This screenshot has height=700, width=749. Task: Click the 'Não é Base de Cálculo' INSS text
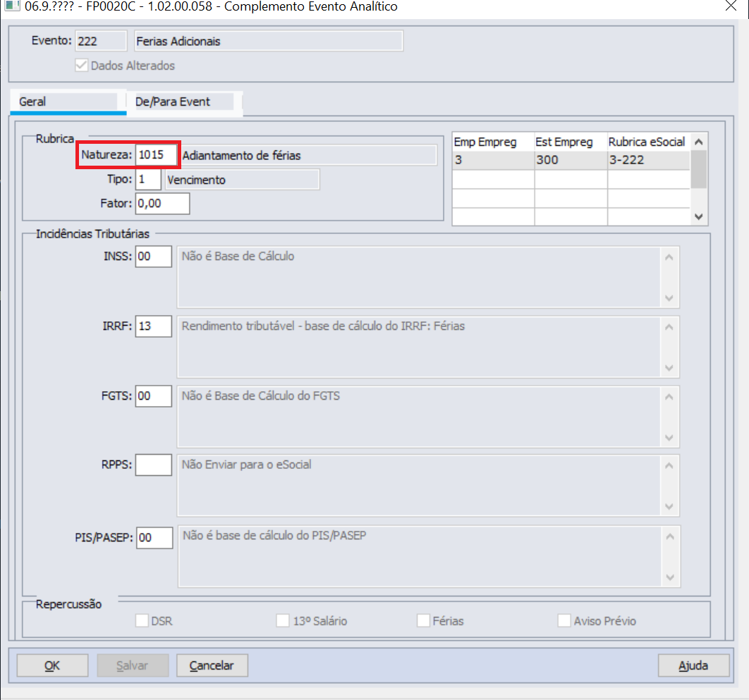tap(238, 257)
